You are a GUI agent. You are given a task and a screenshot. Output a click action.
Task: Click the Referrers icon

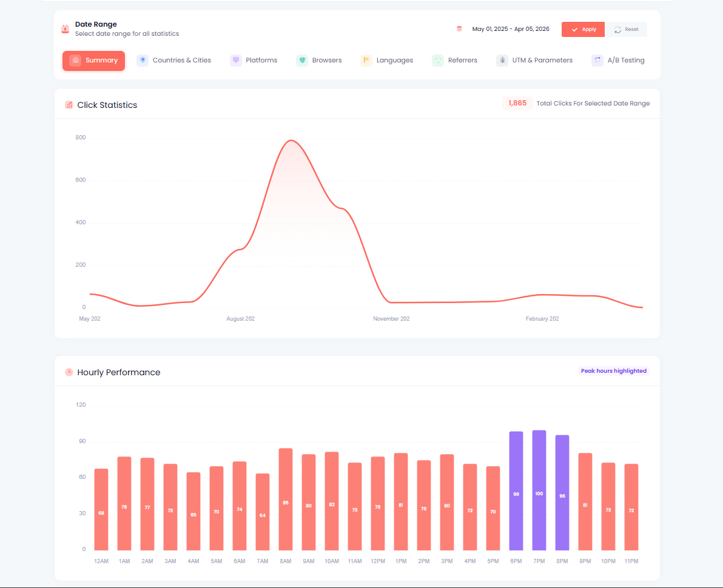tap(437, 60)
